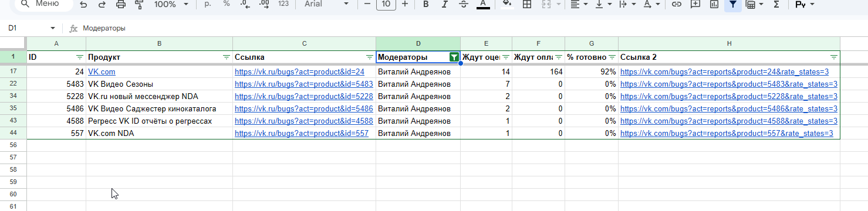Toggle italic formatting
The width and height of the screenshot is (868, 211).
(444, 4)
